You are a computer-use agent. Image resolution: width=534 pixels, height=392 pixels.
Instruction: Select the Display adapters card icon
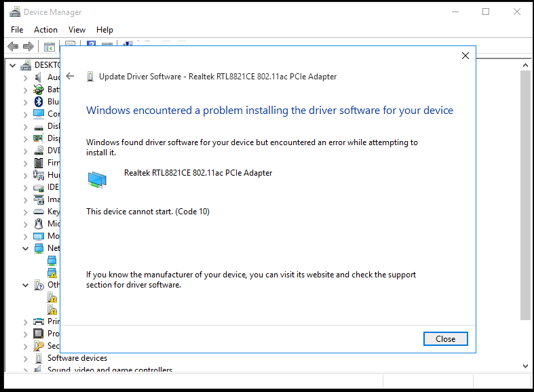tap(39, 138)
